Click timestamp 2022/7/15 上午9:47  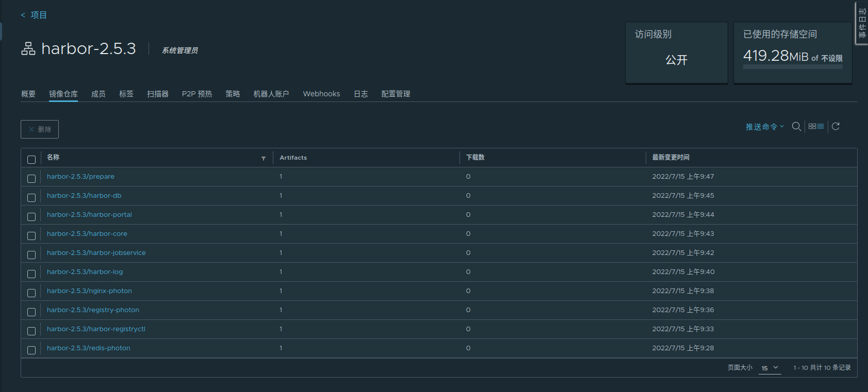(x=683, y=176)
